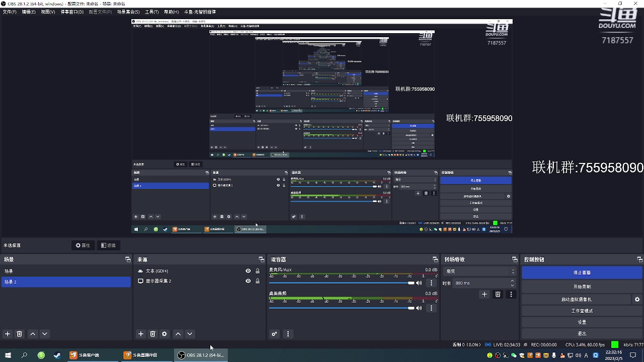Open the 停靠窗口(D) menu
The height and width of the screenshot is (362, 644).
click(x=72, y=12)
